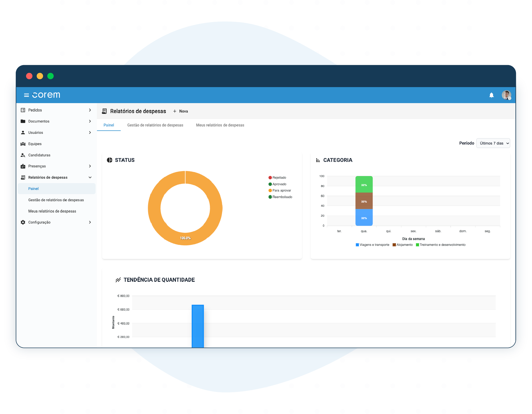Image resolution: width=532 pixels, height=414 pixels.
Task: Open the Período Últimos 7 dias dropdown
Action: (x=493, y=143)
